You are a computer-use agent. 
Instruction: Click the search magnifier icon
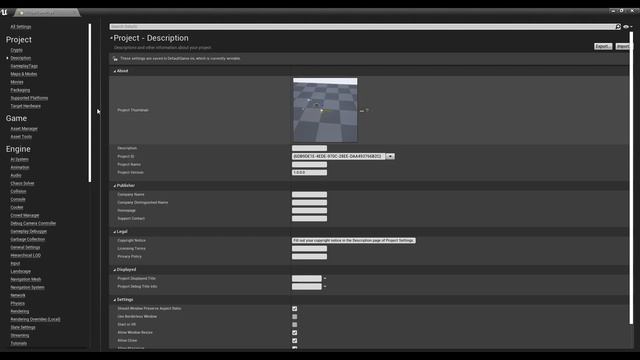[x=618, y=27]
